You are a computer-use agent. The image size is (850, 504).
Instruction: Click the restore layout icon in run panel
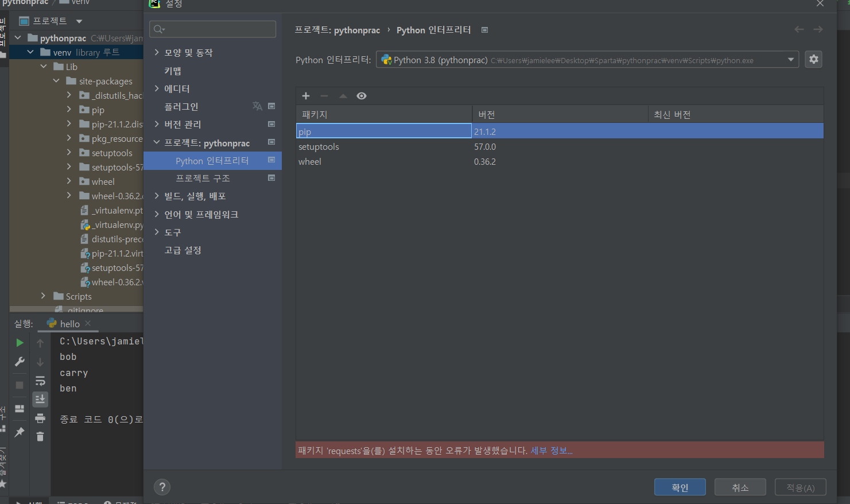coord(20,409)
